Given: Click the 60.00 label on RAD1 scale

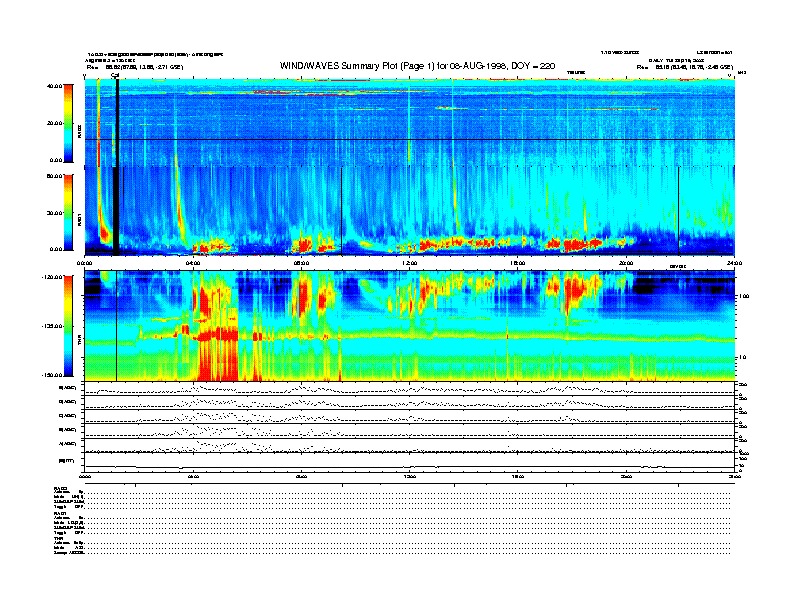Looking at the screenshot, I should tap(55, 176).
